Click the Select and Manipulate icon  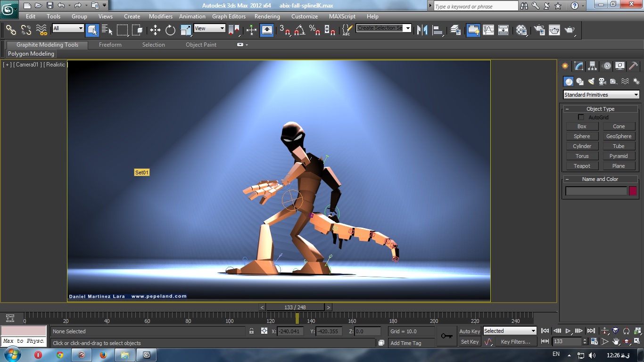251,30
